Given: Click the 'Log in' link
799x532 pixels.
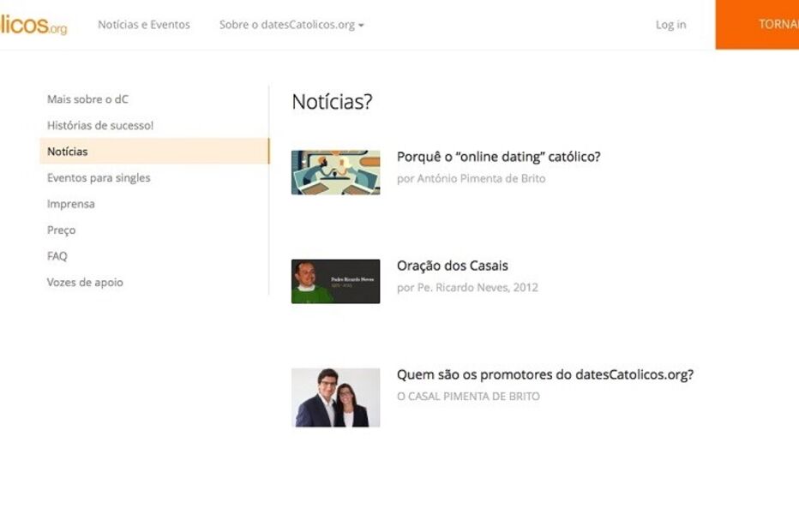Looking at the screenshot, I should coord(670,25).
